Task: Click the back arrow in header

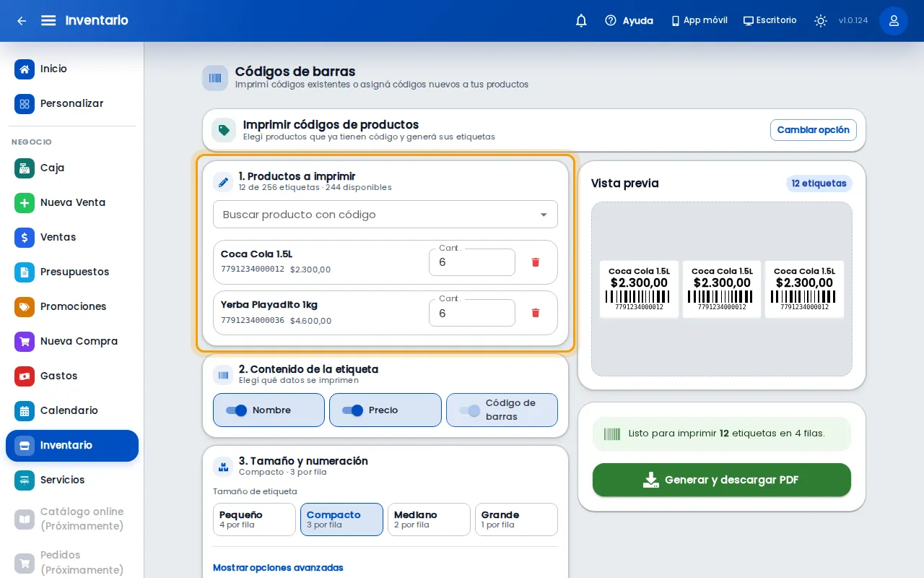Action: (22, 21)
